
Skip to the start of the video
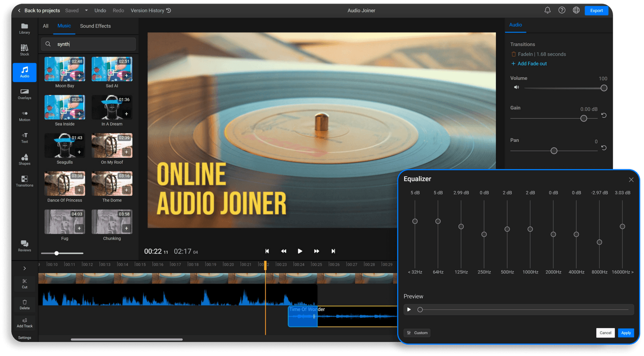click(267, 251)
